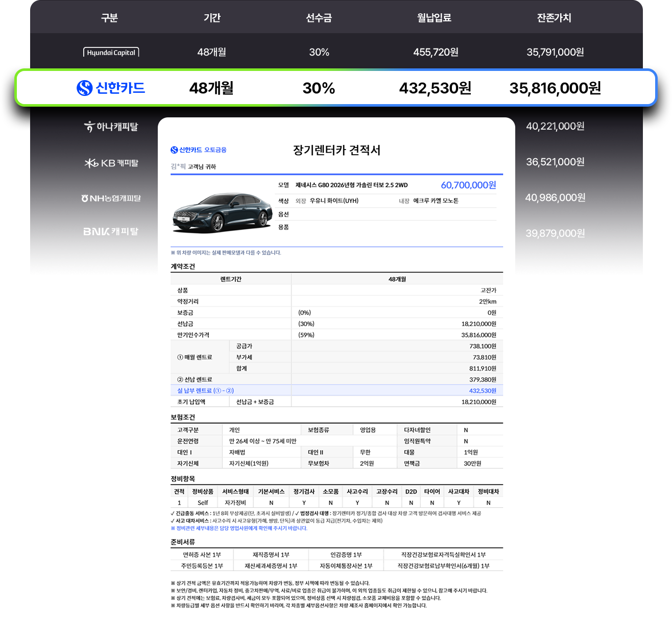Click the BNK캐피탈 logo
The height and width of the screenshot is (643, 672).
point(111,232)
